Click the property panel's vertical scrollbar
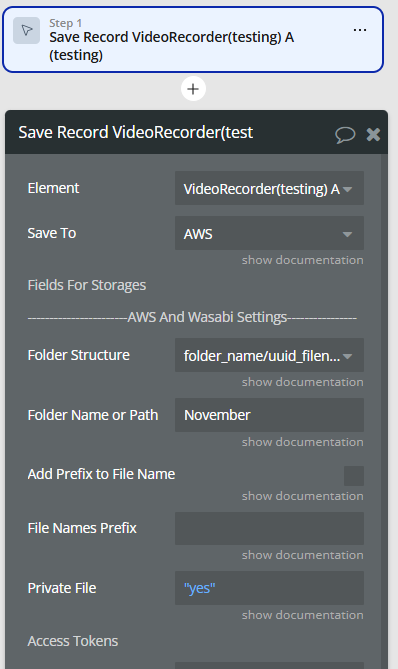Image resolution: width=398 pixels, height=669 pixels. pyautogui.click(x=384, y=411)
